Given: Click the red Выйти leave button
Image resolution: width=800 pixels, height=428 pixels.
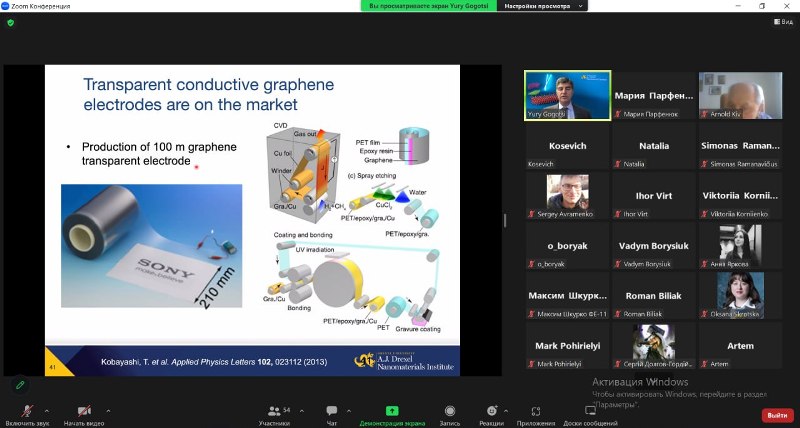Looking at the screenshot, I should pyautogui.click(x=778, y=415).
